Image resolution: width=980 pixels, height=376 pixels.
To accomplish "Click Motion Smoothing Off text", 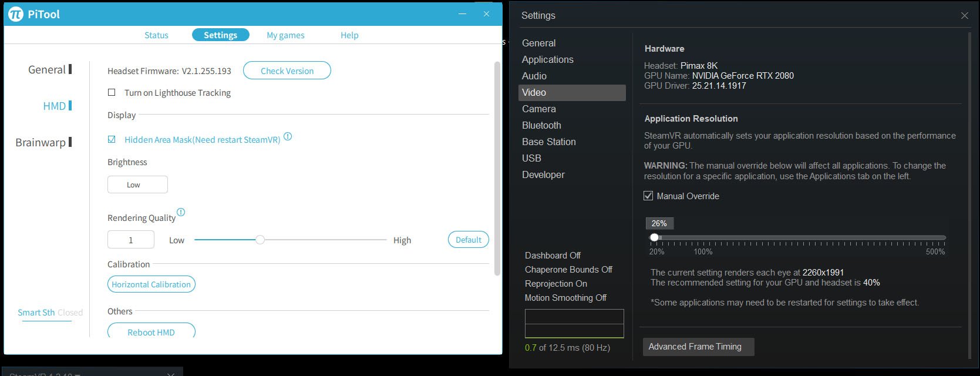I will [565, 298].
